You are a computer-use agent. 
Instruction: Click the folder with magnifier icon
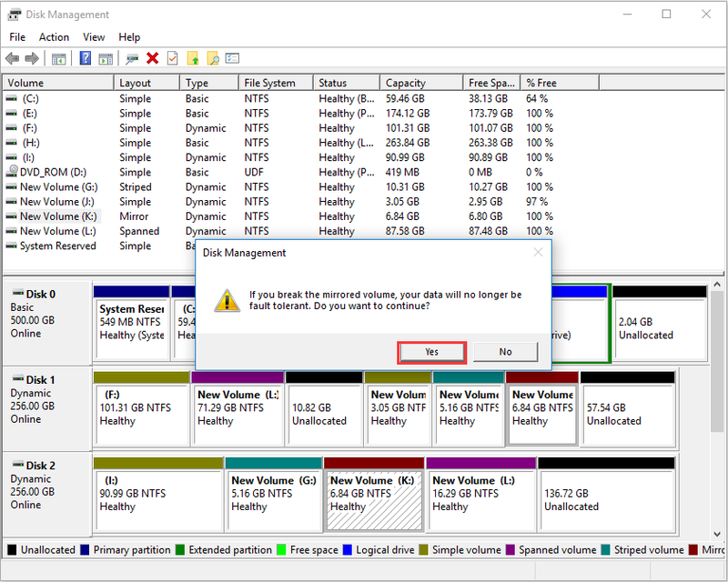213,58
